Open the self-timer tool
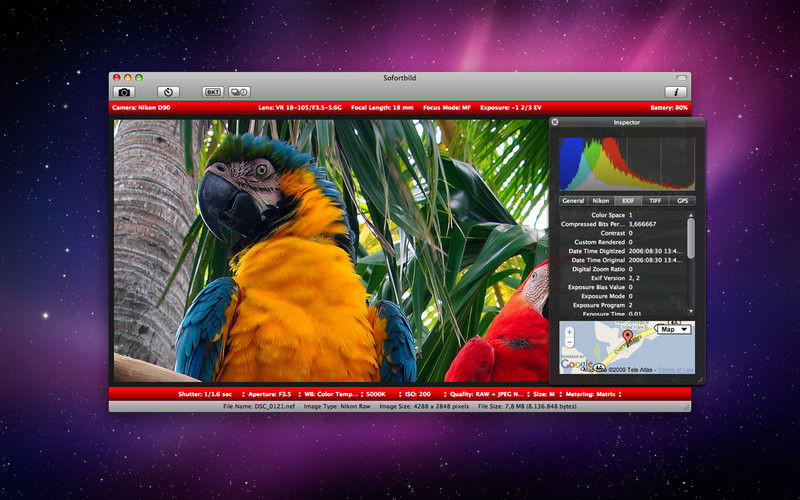 point(168,92)
